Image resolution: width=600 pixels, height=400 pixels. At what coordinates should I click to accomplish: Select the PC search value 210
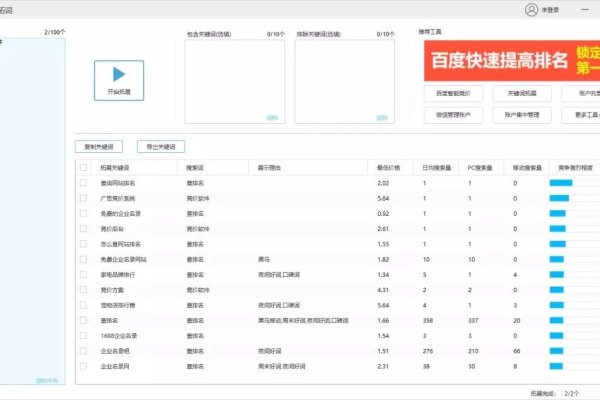(473, 351)
